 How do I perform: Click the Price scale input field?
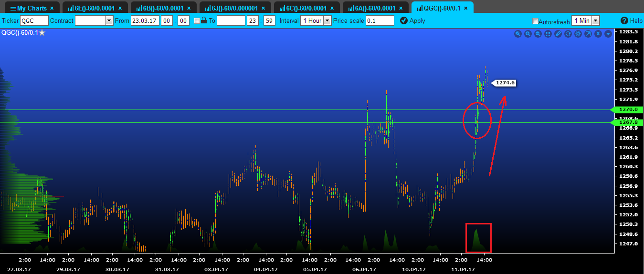tap(380, 20)
